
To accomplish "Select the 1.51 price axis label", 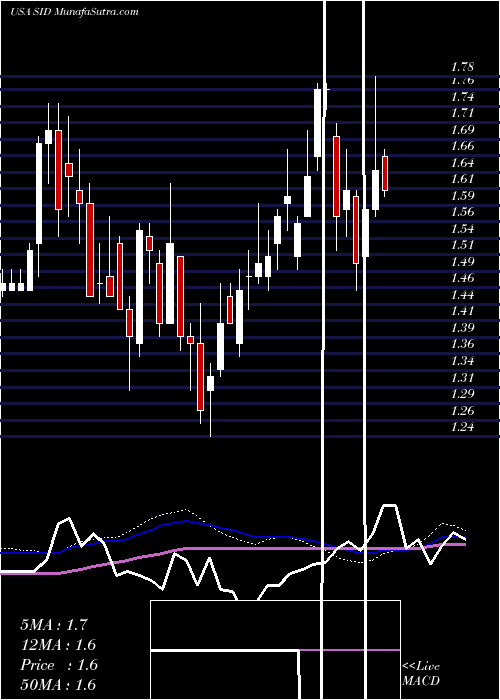I will coord(462,245).
